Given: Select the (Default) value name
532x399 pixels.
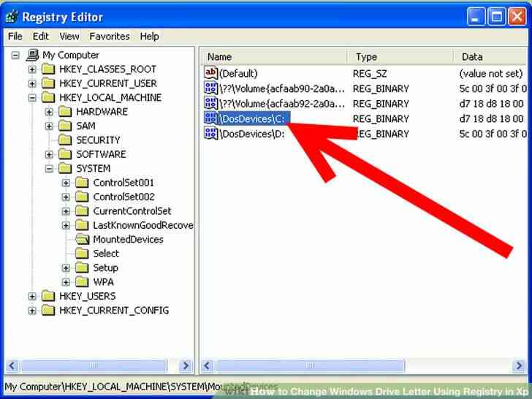Looking at the screenshot, I should 238,73.
